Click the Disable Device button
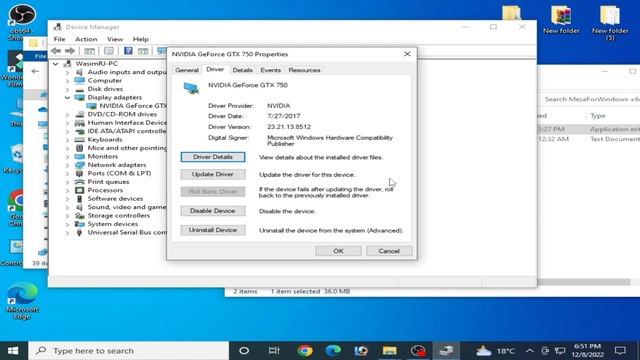Screen dimensions: 640x360 pos(213,211)
